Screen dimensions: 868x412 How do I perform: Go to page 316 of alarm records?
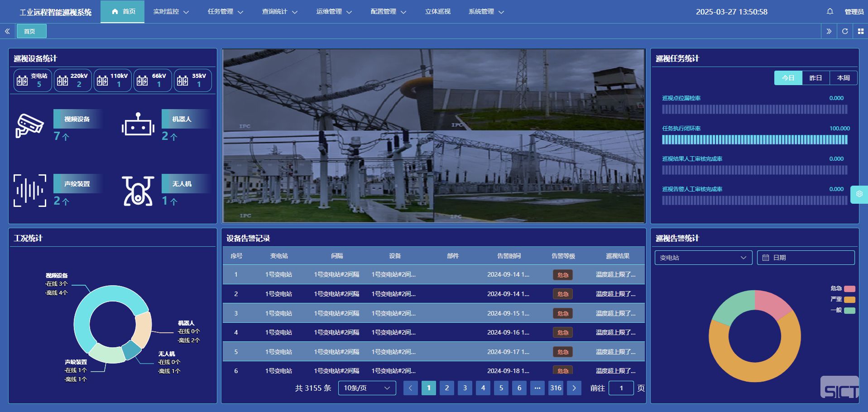pos(556,388)
